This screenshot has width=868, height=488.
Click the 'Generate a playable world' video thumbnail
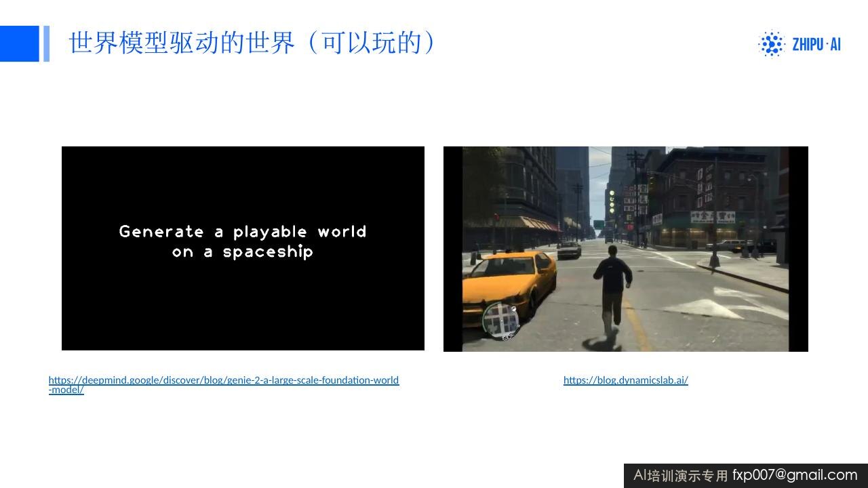click(243, 248)
